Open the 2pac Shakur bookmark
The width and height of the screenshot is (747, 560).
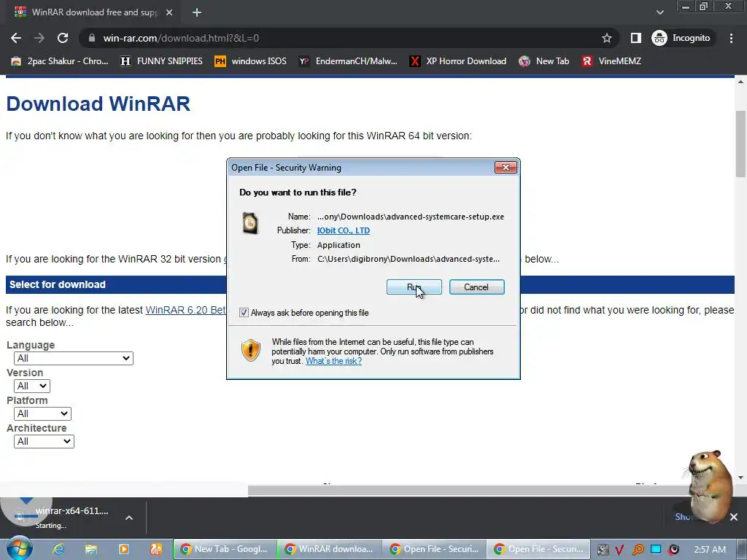60,61
